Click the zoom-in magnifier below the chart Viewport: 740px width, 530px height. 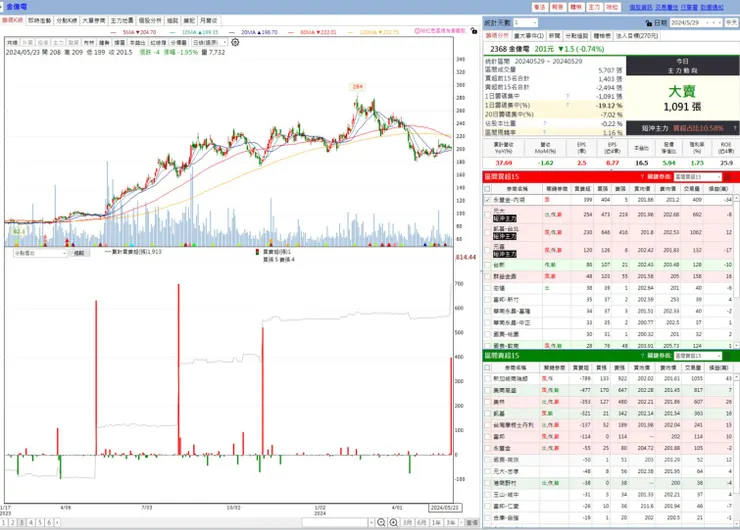click(x=393, y=522)
